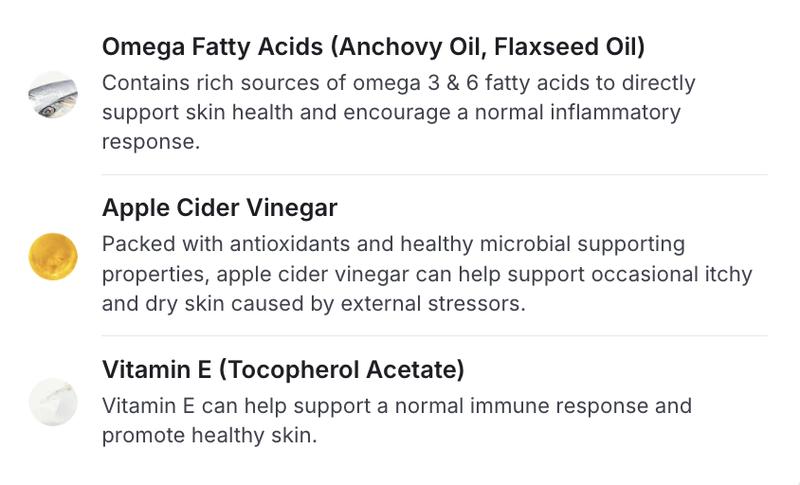Select the Apple Cider Vinegar heading
The height and width of the screenshot is (485, 800).
point(219,208)
